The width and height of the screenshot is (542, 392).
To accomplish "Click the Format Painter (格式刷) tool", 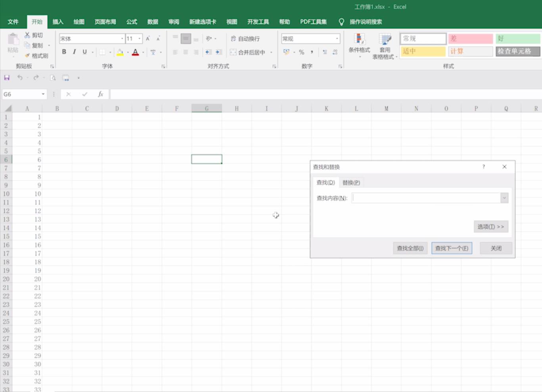I will pos(36,56).
